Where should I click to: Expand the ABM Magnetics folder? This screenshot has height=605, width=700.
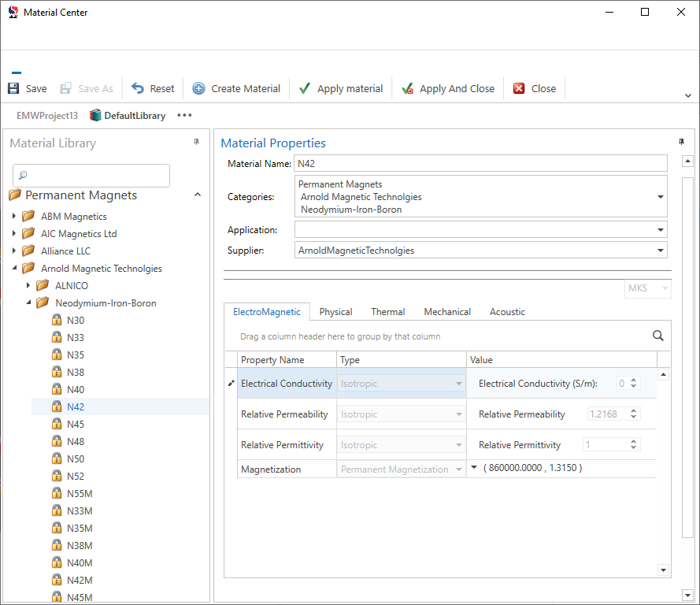14,216
